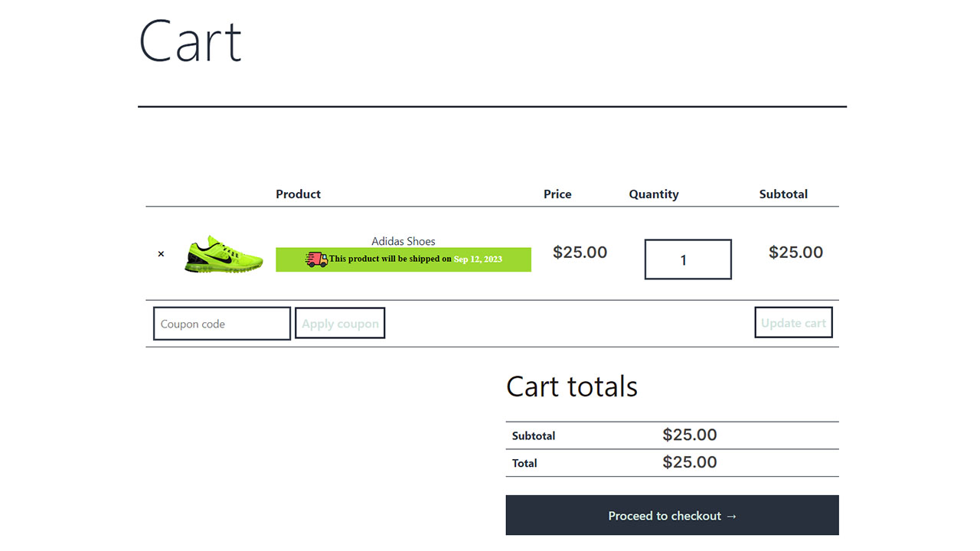Click into the Coupon code field
Image resolution: width=980 pixels, height=551 pixels.
click(221, 324)
